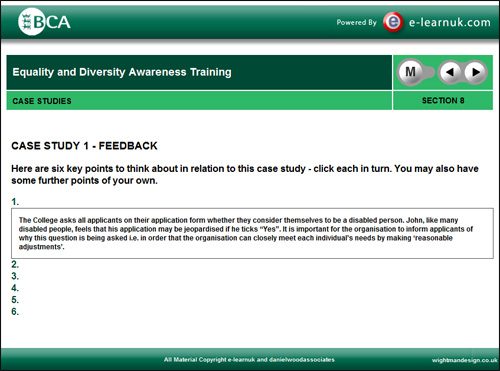Go to previous page with left arrow
Image resolution: width=500 pixels, height=371 pixels.
(450, 72)
